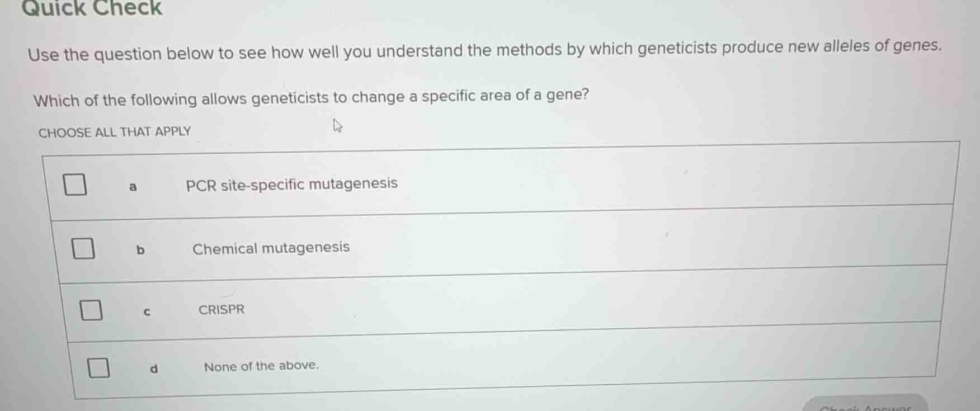Image resolution: width=980 pixels, height=411 pixels.
Task: Select the answer None of the above
Action: 262,366
